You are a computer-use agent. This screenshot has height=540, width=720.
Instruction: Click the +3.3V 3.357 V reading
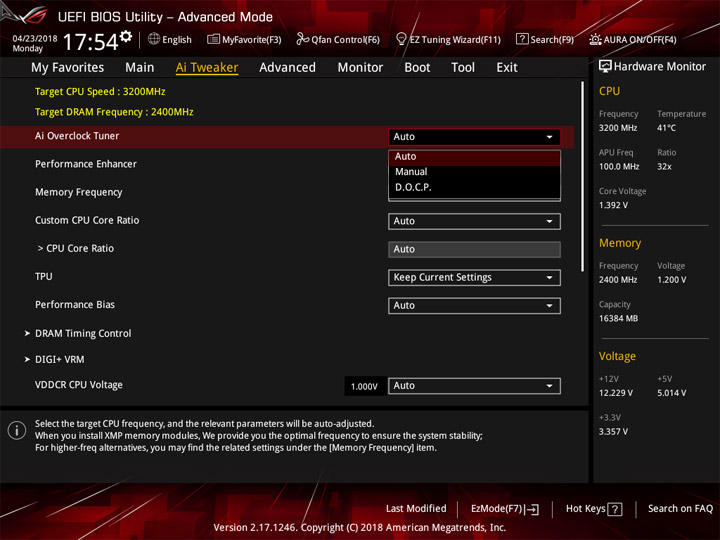(x=613, y=432)
